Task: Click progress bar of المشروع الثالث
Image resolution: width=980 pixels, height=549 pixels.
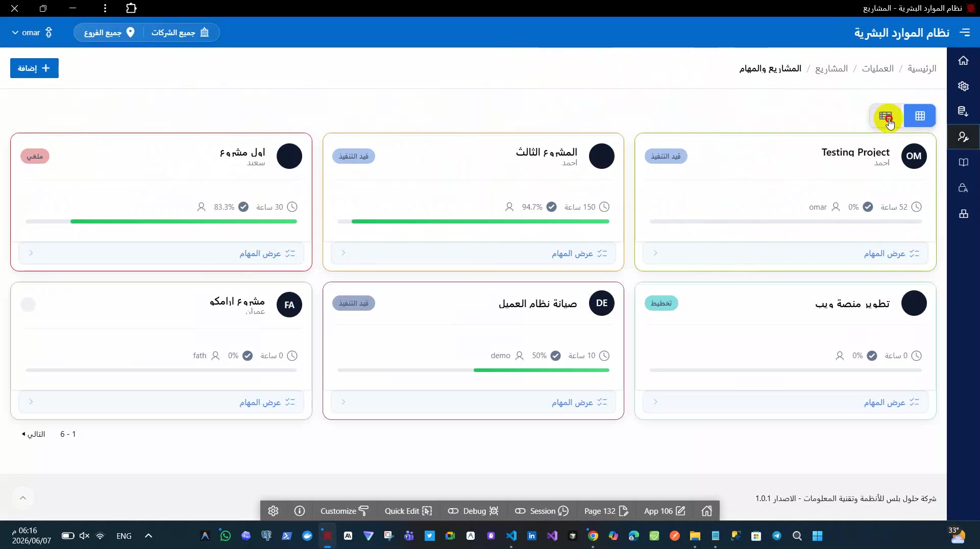Action: coord(473,221)
